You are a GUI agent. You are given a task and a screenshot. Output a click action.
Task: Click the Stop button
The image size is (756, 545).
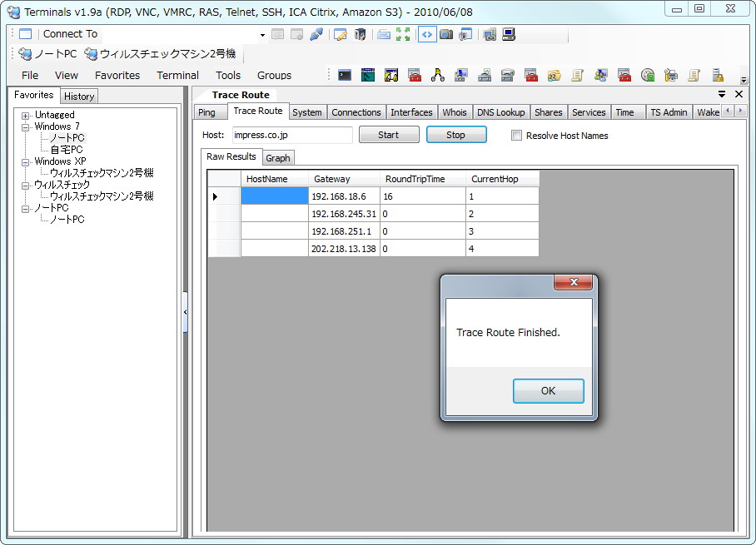[x=455, y=135]
